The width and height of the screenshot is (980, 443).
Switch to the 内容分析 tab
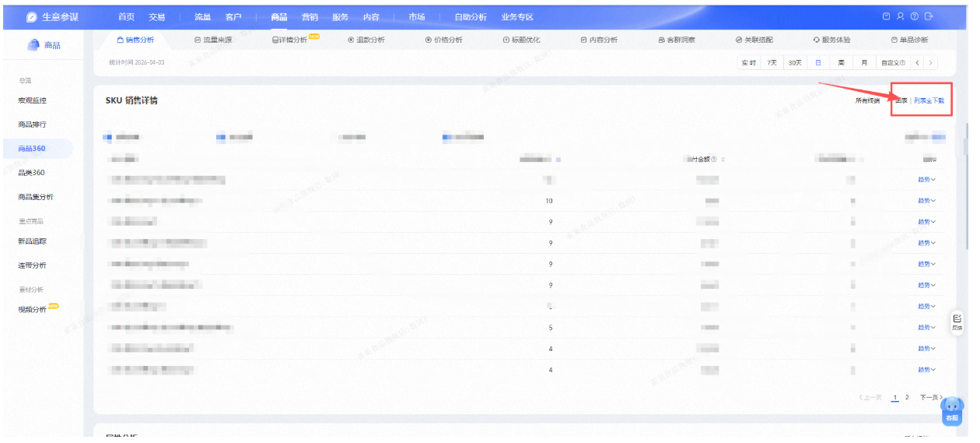tap(599, 40)
